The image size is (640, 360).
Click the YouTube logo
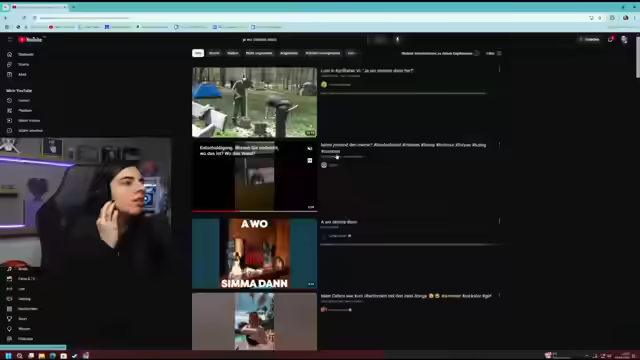pos(30,40)
